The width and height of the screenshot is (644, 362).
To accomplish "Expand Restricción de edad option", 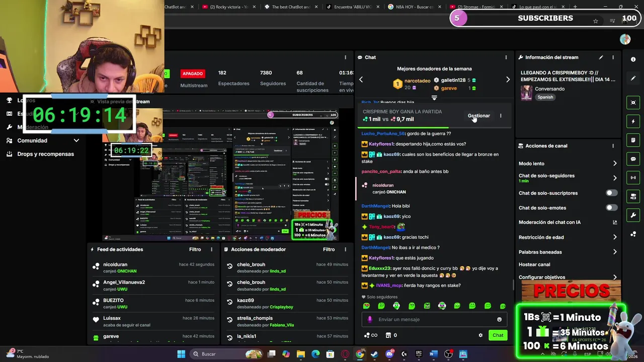I will pos(568,237).
